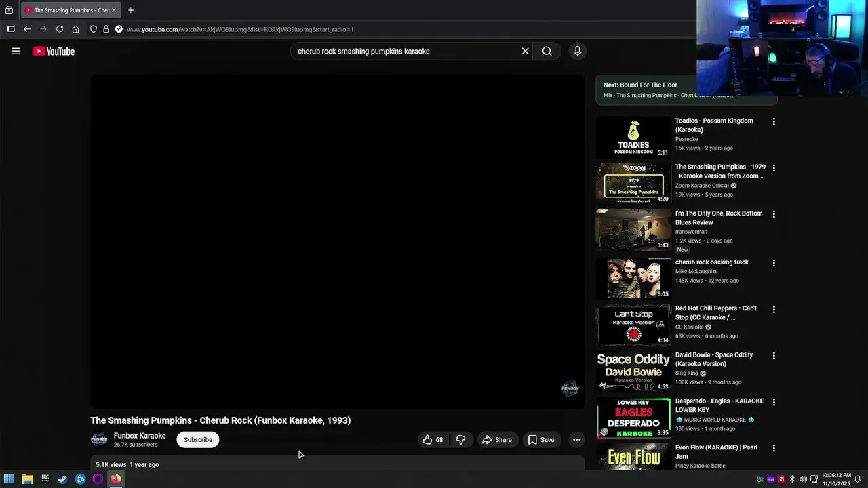Play Even Flow Pearl Jam thumbnail
Screen dimensions: 868x488
coord(633,457)
